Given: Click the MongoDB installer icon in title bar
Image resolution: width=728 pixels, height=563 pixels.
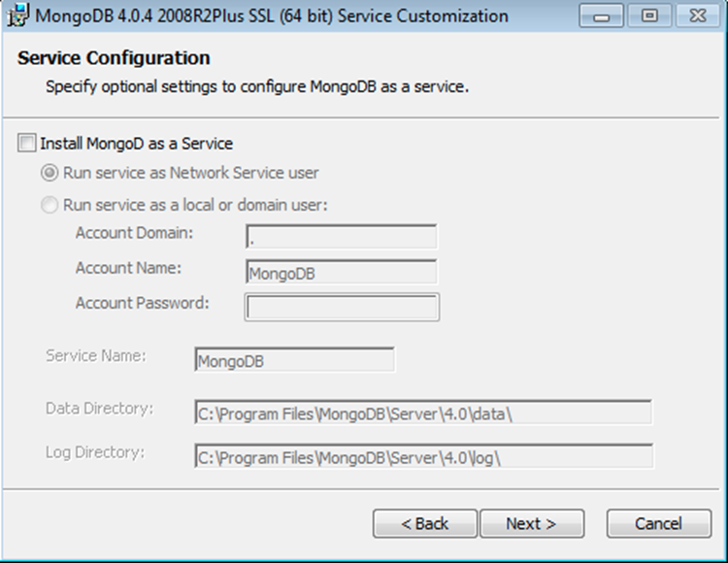Looking at the screenshot, I should tap(17, 15).
